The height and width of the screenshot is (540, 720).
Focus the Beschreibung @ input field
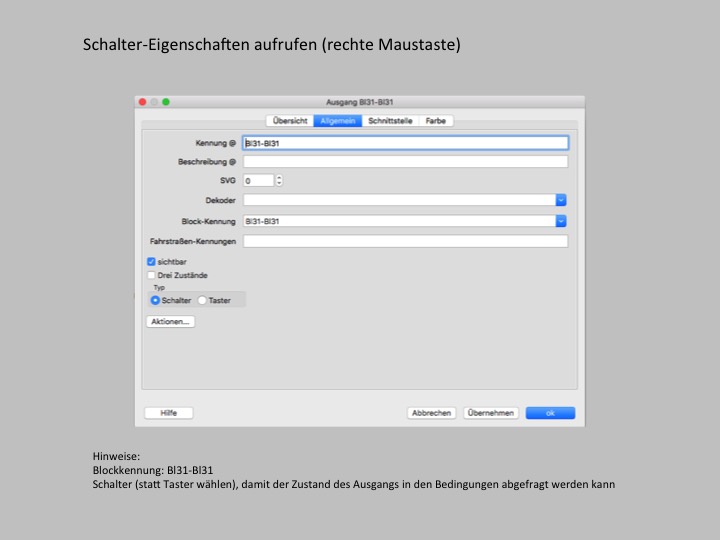[405, 162]
